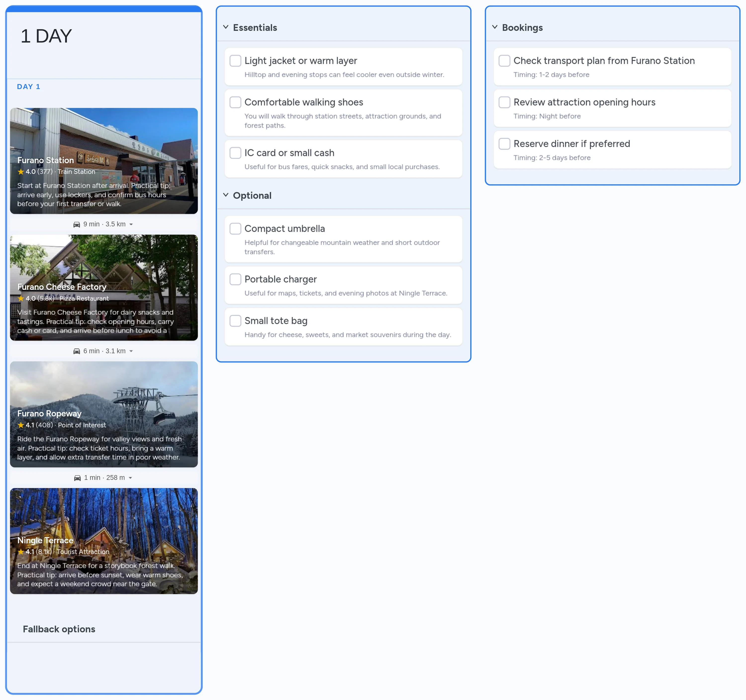
Task: Open the Fallback options section
Action: [59, 629]
